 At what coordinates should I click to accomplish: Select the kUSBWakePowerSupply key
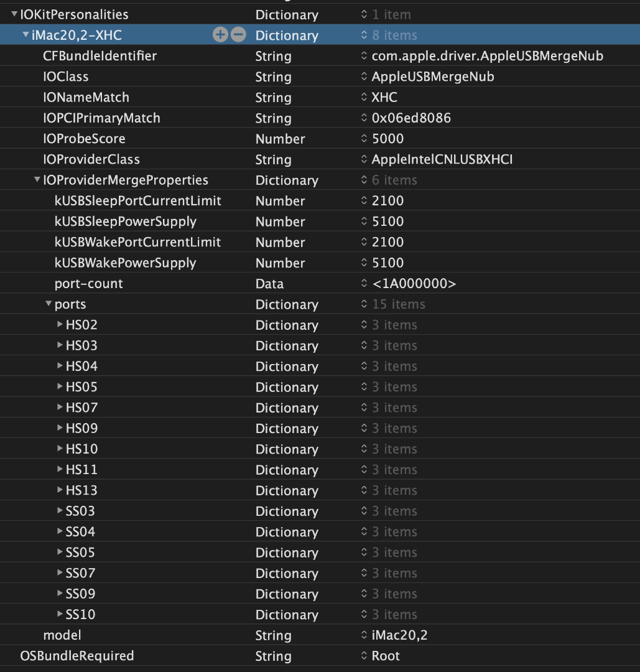pyautogui.click(x=125, y=263)
